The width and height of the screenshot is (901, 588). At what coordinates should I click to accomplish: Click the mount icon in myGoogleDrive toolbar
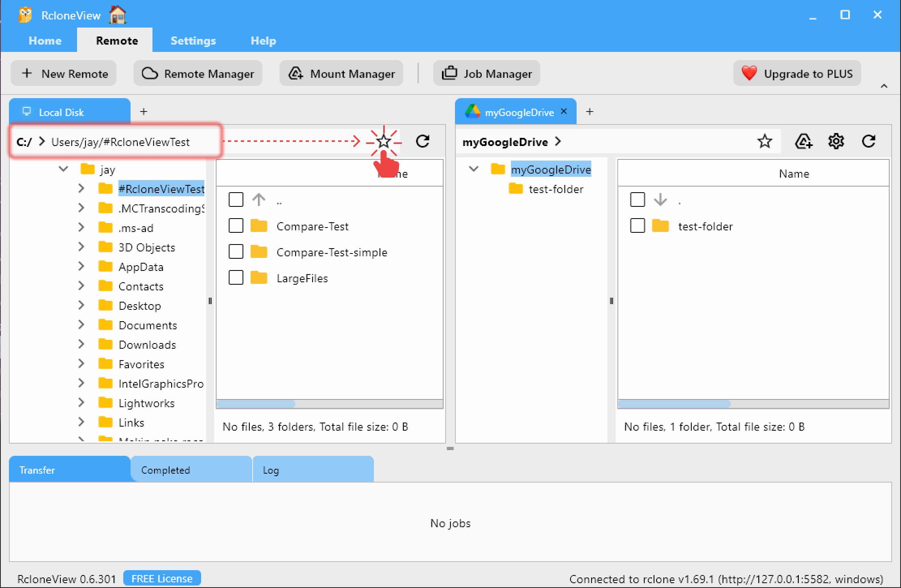(x=803, y=142)
